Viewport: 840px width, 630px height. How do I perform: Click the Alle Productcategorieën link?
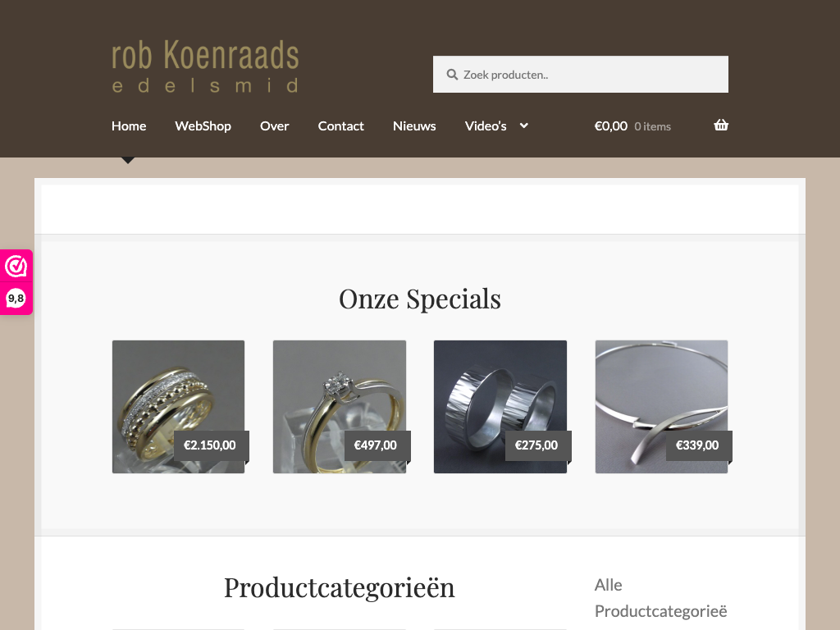tap(661, 598)
